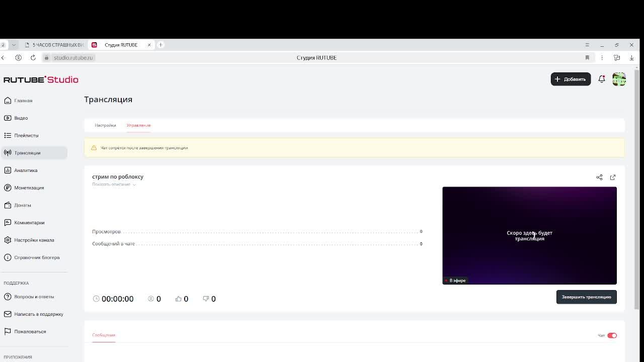The image size is (644, 362).
Task: Expand the tab list dropdown arrow
Action: (x=14, y=45)
